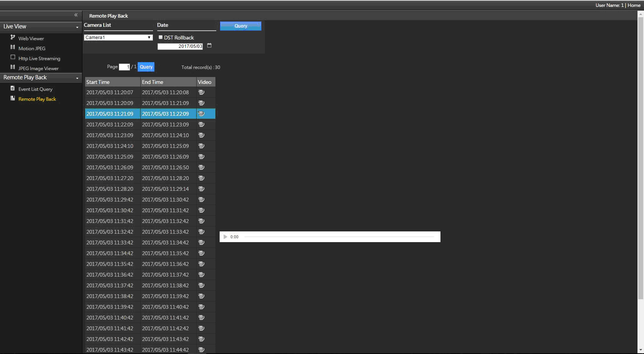
Task: Play video for recording starting 11:40:42
Action: coord(201,318)
